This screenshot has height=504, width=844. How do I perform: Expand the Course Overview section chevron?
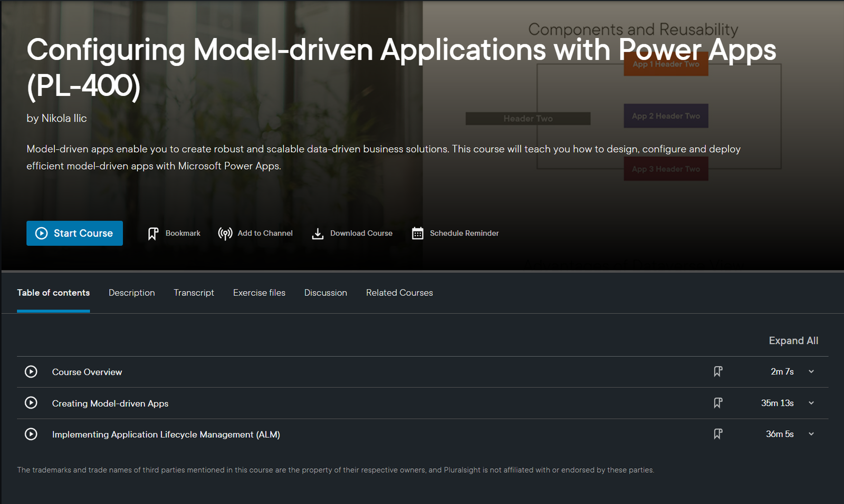click(x=811, y=372)
